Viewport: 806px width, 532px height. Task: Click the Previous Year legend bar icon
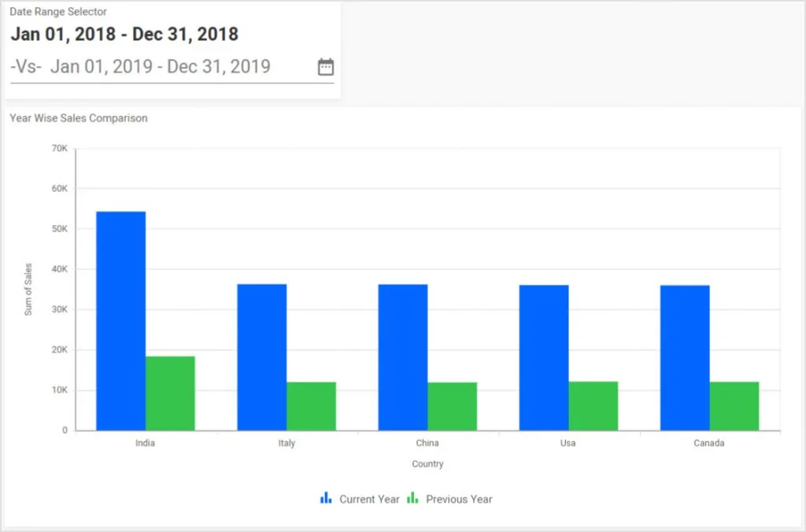(x=412, y=498)
